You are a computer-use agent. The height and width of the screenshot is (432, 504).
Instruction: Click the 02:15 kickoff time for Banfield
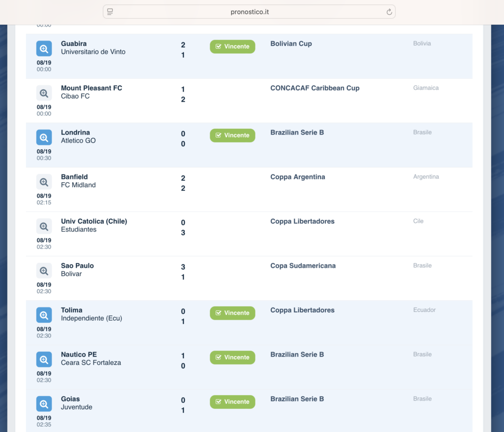coord(44,202)
